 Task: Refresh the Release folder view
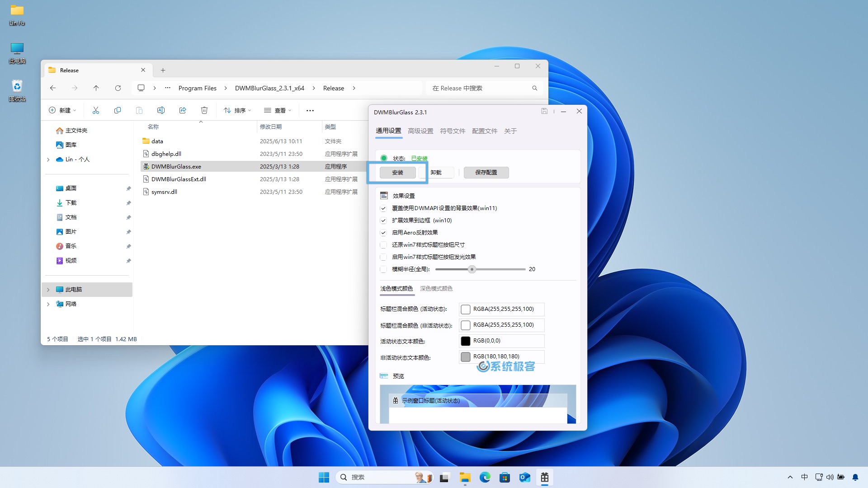click(x=118, y=88)
